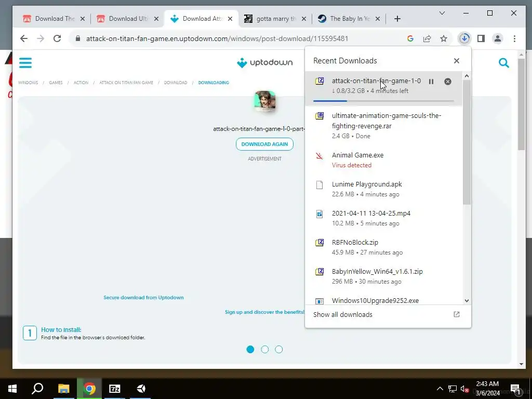Click the download progress bar
The image size is (532, 399).
383,101
